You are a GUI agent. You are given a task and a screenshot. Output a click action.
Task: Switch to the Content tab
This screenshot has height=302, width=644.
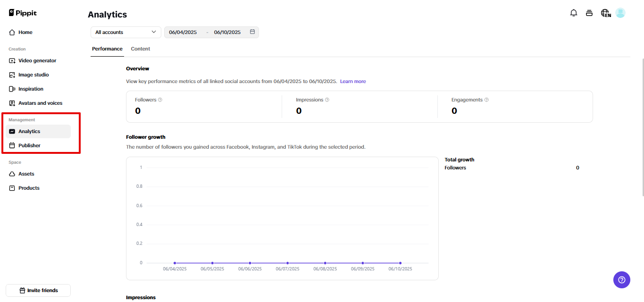140,49
